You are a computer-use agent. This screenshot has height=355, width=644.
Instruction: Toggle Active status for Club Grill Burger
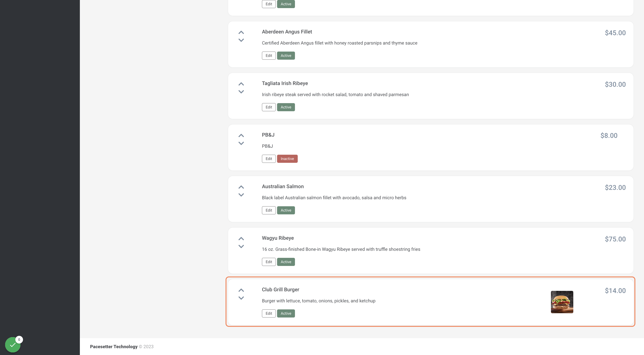point(286,313)
